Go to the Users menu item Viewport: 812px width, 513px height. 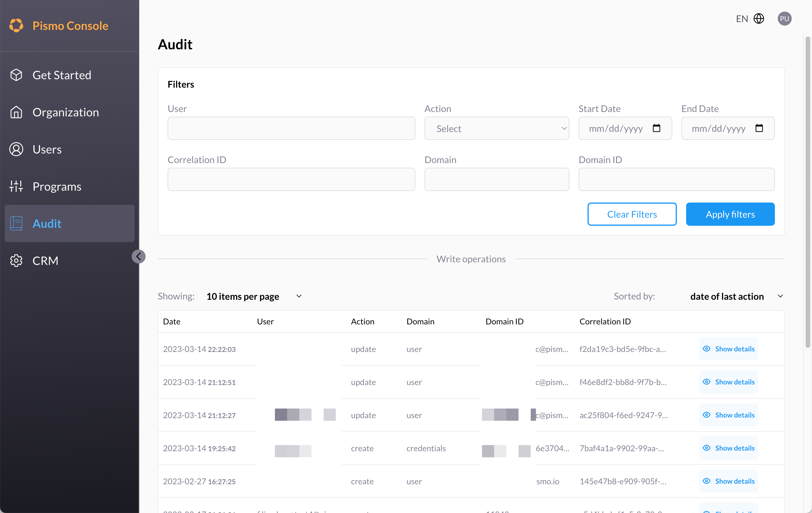coord(47,149)
